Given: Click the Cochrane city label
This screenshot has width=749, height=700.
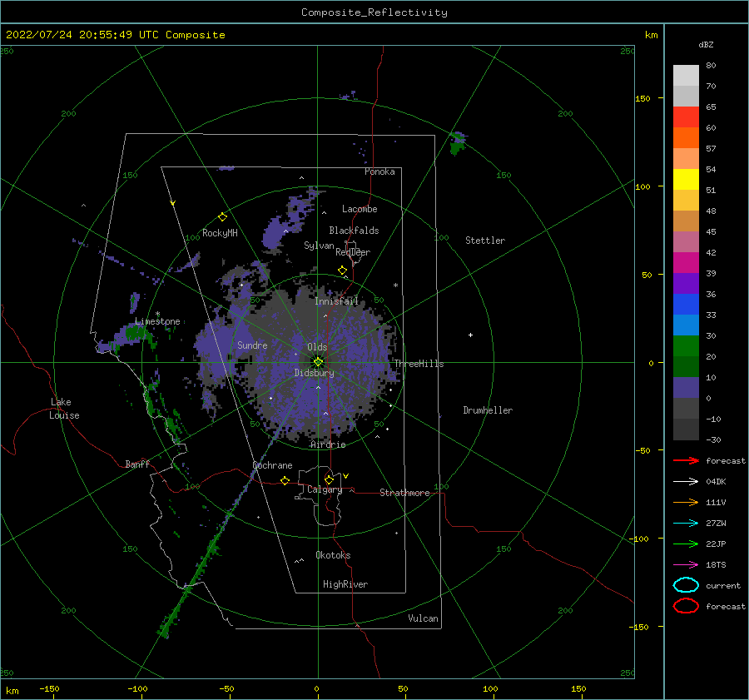Looking at the screenshot, I should (x=272, y=465).
